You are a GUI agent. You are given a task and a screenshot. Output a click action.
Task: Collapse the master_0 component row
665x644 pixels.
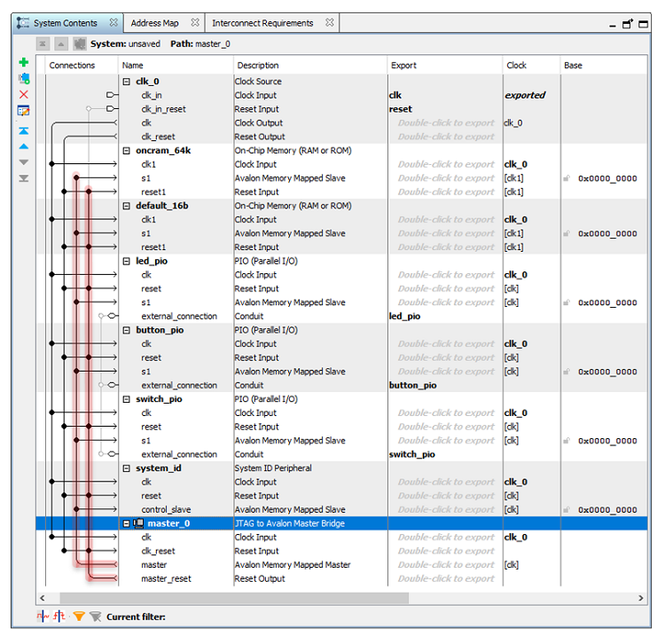(127, 523)
